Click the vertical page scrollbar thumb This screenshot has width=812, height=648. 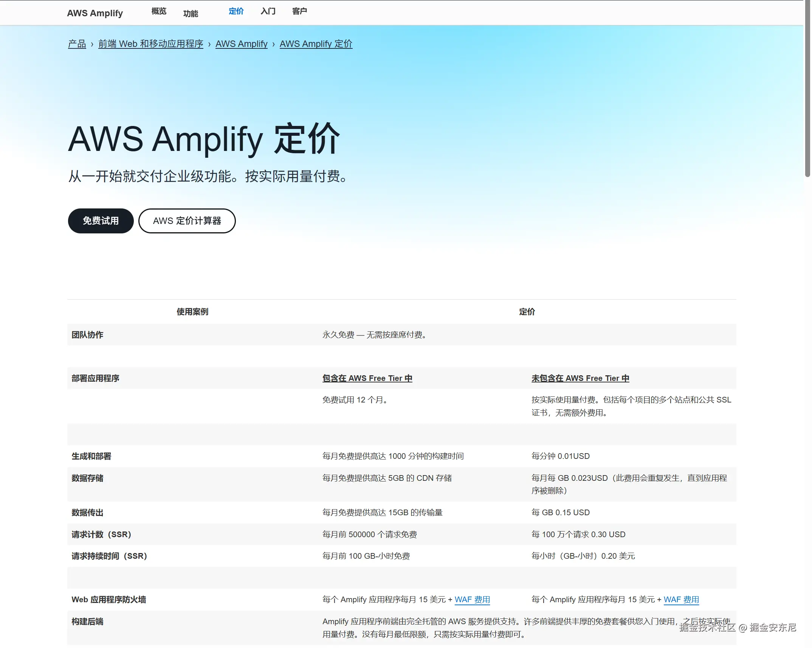point(807,87)
